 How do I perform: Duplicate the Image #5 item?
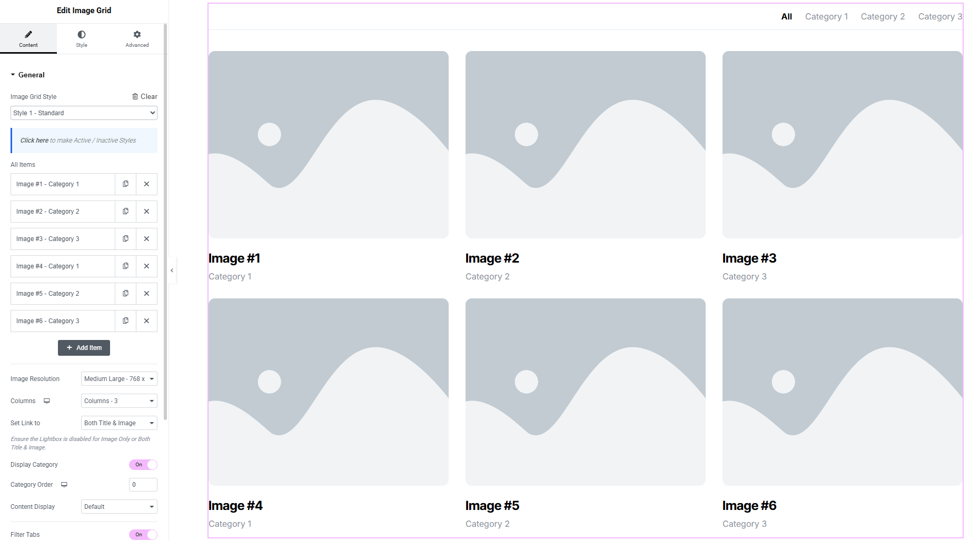click(125, 294)
